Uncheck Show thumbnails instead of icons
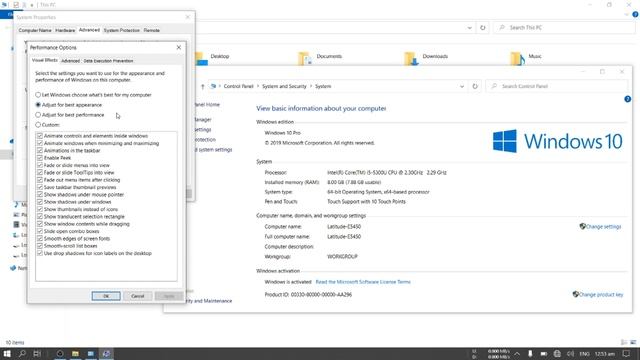The height and width of the screenshot is (360, 640). point(40,209)
